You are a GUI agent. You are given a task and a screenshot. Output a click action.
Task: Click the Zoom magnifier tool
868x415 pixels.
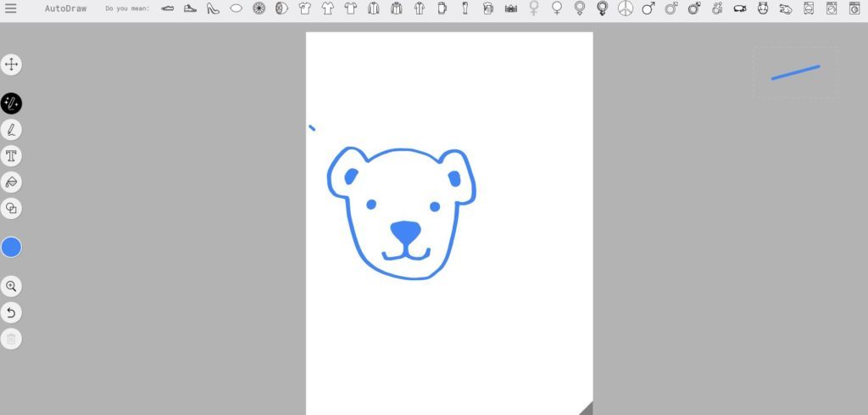[x=11, y=287]
